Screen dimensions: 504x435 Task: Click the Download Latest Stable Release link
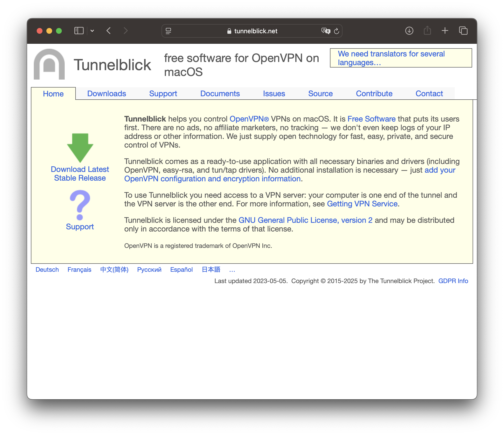pos(80,174)
